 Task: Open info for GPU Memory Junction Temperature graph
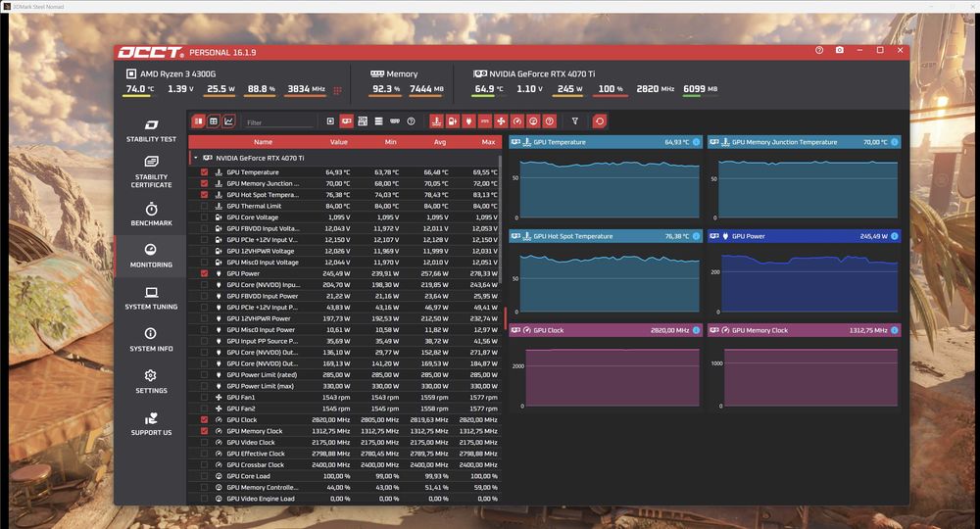[895, 142]
